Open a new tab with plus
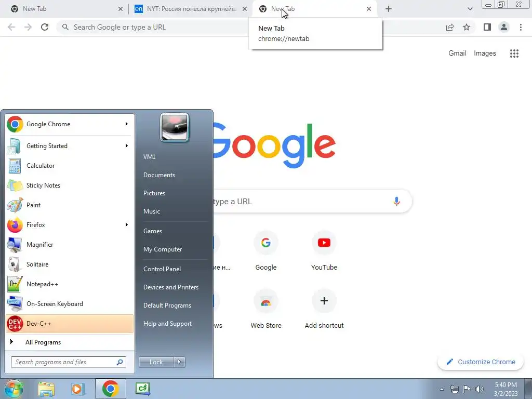532x399 pixels. coord(389,9)
